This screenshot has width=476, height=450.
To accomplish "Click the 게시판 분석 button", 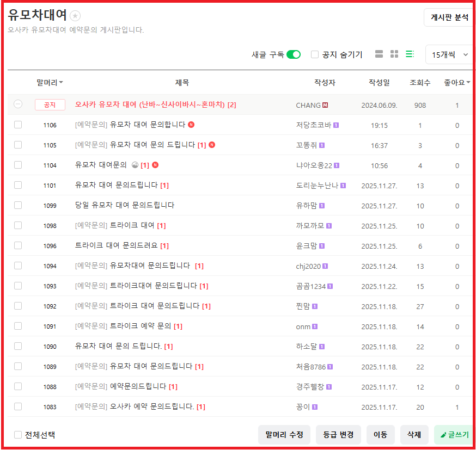I will [449, 17].
